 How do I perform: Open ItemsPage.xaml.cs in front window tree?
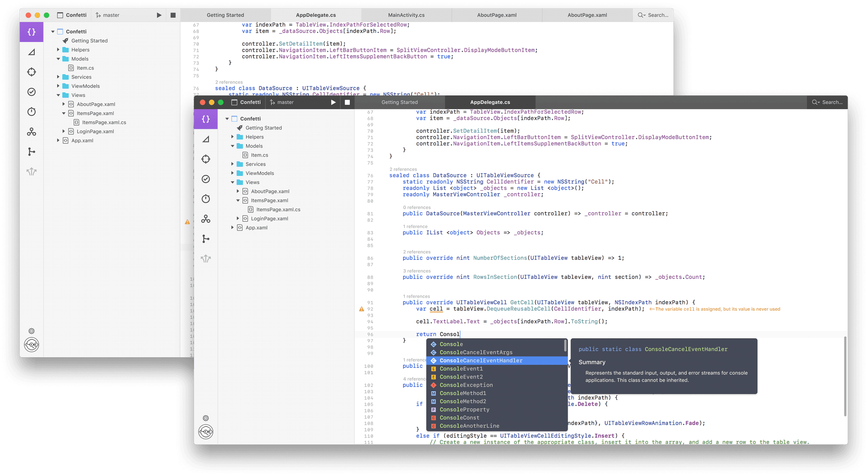278,209
